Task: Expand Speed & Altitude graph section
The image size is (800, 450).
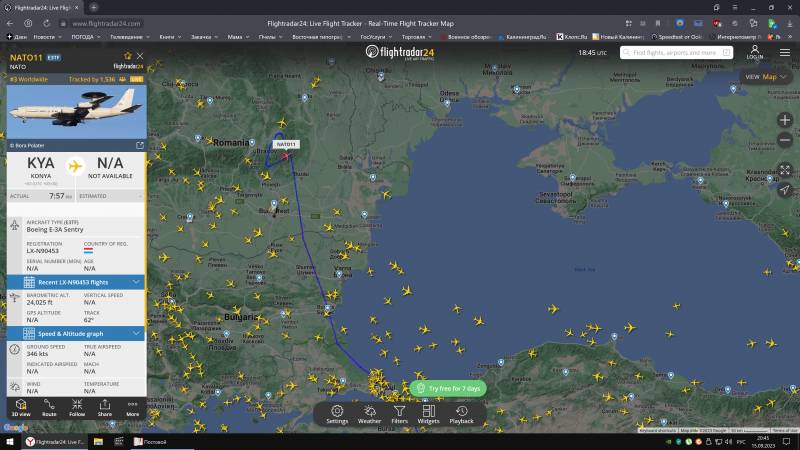Action: 76,334
